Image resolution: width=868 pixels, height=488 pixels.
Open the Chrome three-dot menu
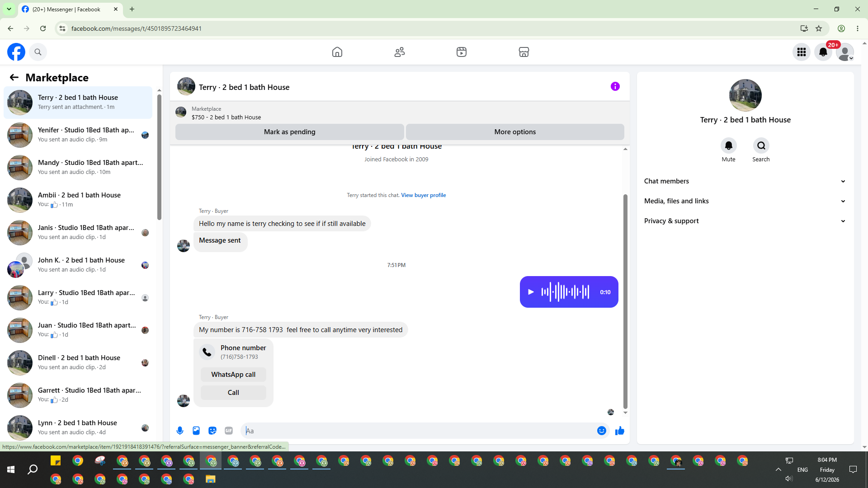[x=858, y=28]
